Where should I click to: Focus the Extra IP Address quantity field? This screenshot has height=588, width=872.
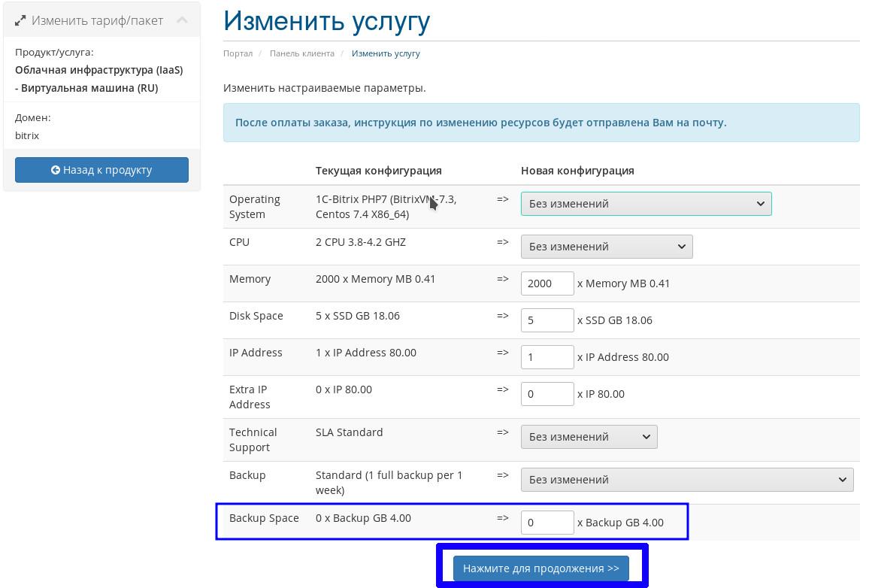point(547,394)
